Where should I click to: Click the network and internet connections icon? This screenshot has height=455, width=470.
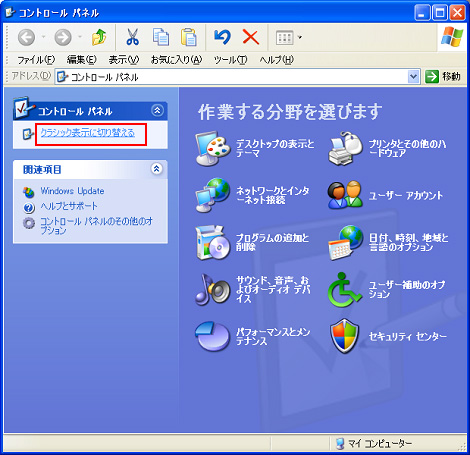coord(213,195)
